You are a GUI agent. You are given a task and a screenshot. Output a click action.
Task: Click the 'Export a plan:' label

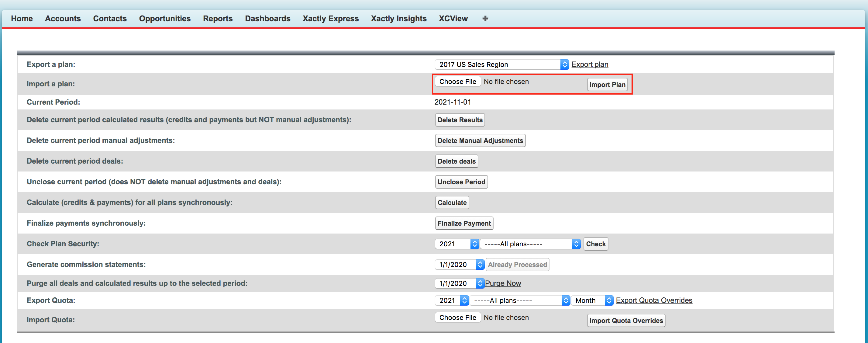click(x=51, y=64)
